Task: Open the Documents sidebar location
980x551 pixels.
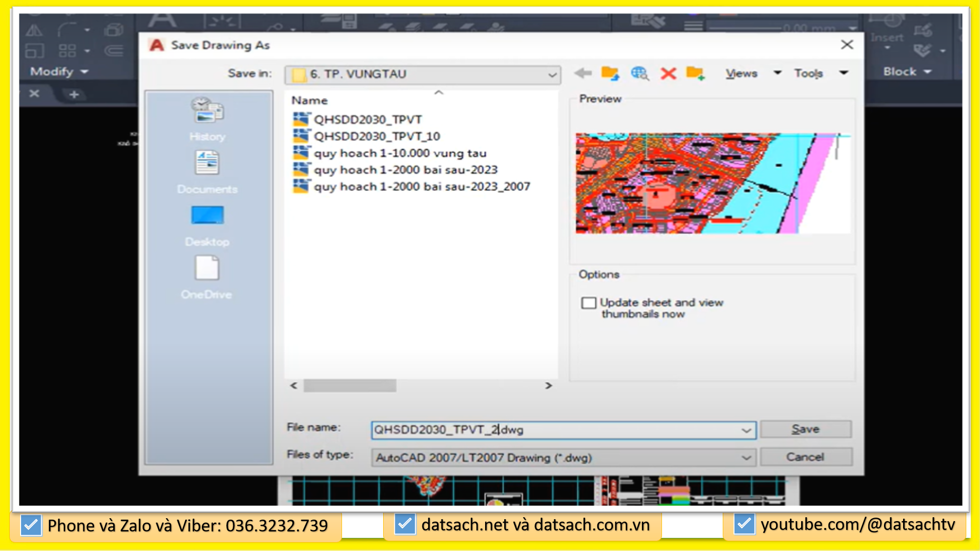Action: click(x=207, y=171)
